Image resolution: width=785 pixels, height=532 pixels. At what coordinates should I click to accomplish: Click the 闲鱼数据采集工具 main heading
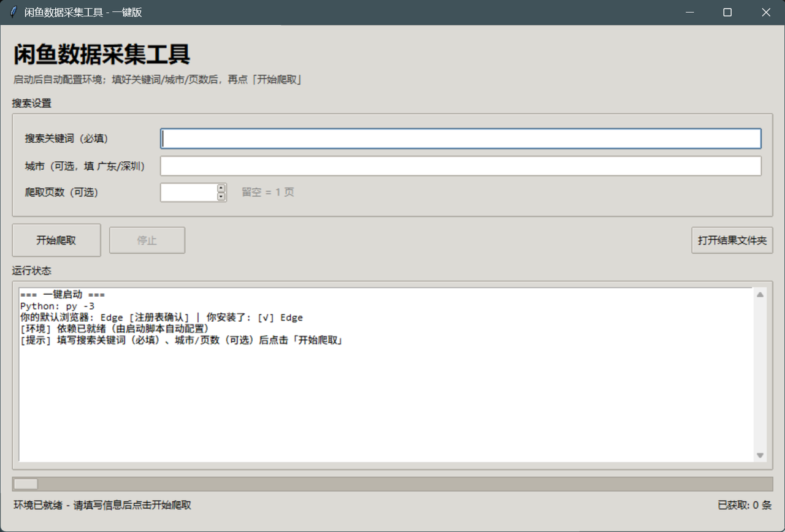[x=102, y=55]
